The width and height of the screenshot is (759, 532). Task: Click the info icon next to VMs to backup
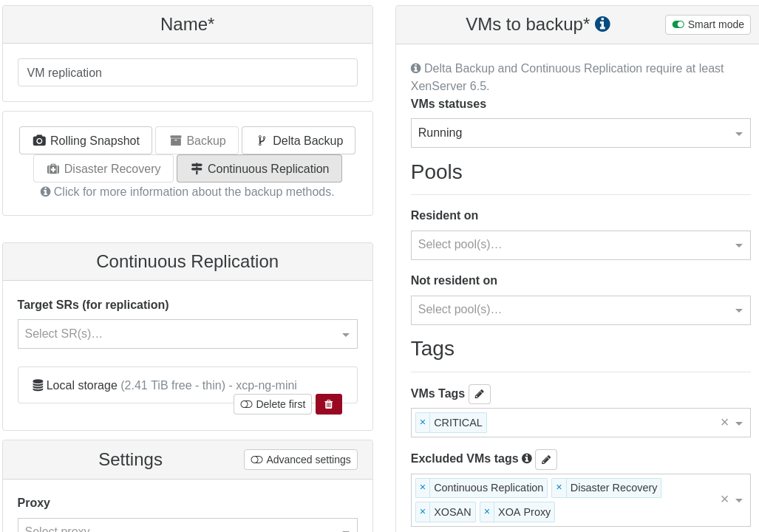[602, 23]
